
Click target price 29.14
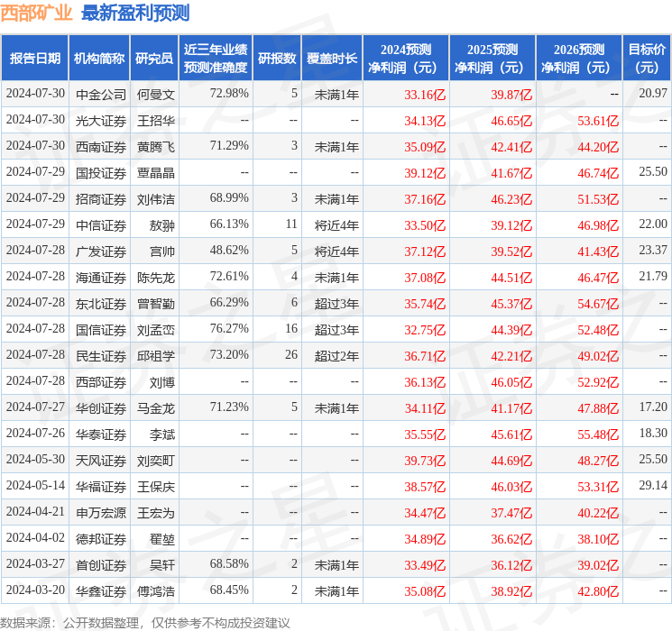(653, 485)
